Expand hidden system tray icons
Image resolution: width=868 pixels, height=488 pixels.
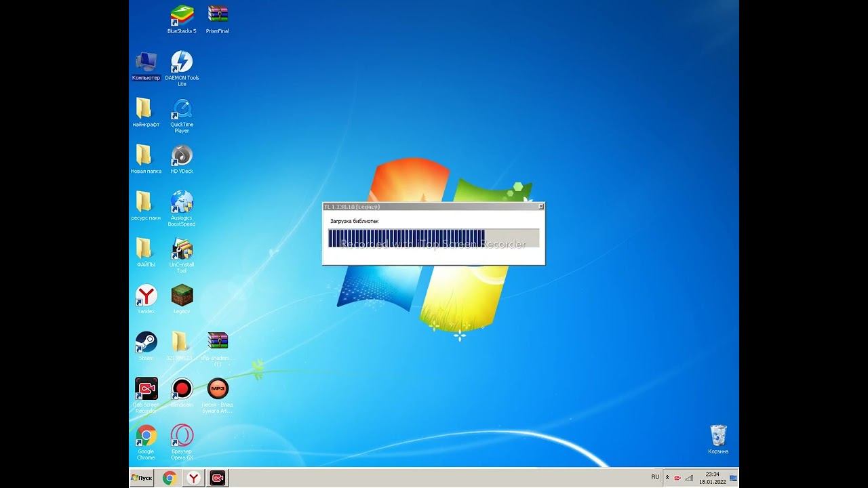coord(667,478)
